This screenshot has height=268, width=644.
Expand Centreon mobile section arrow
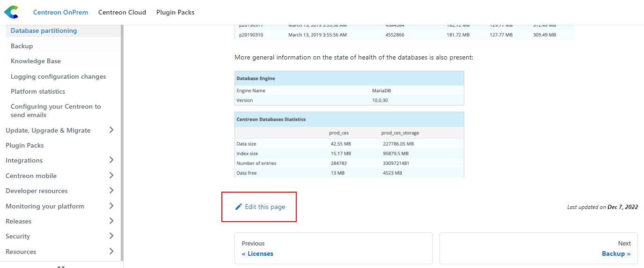(x=111, y=176)
